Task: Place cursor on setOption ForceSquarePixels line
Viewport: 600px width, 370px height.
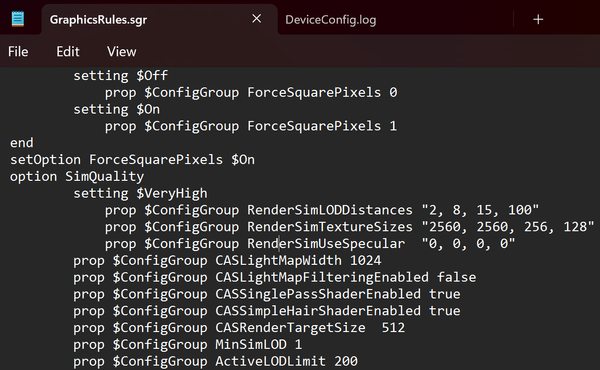Action: [132, 160]
